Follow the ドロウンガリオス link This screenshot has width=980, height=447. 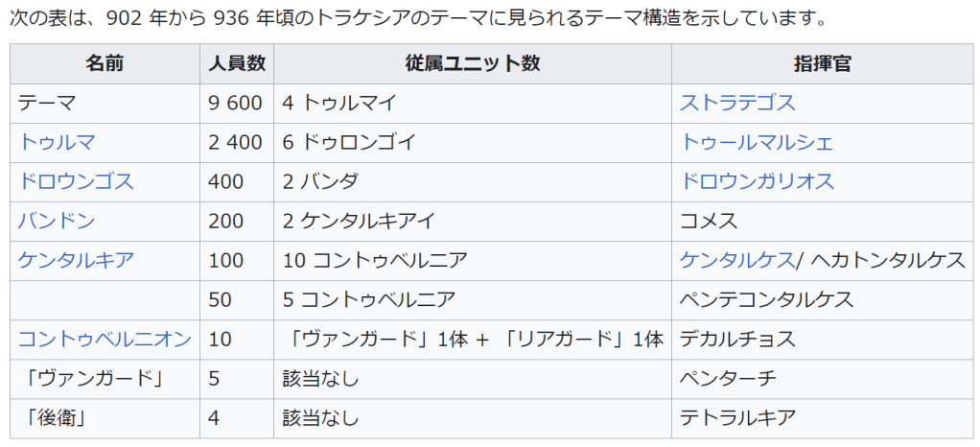pyautogui.click(x=757, y=182)
